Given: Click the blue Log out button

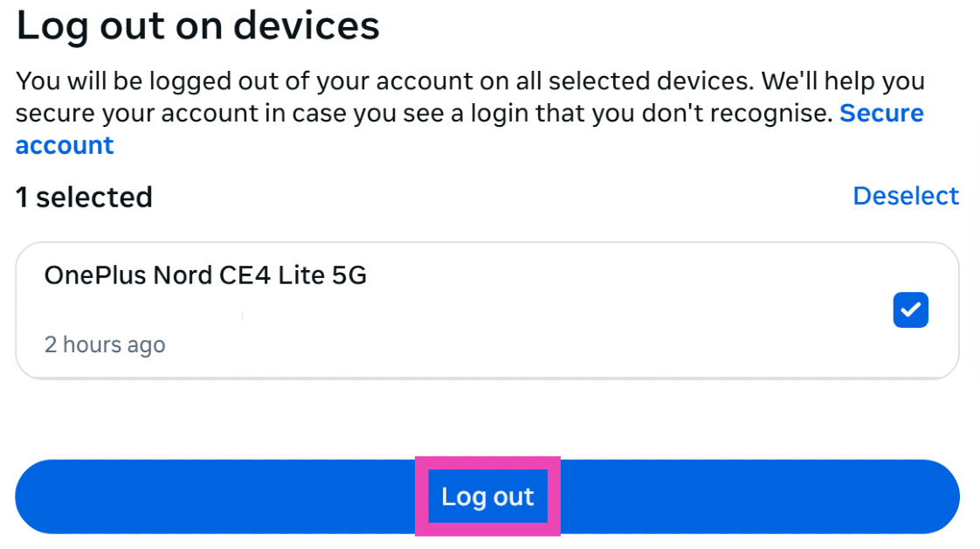Looking at the screenshot, I should pos(487,497).
